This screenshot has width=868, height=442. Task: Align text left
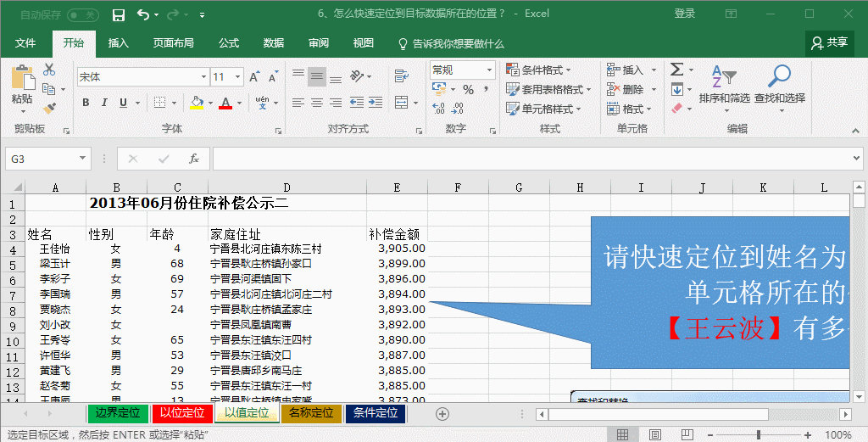298,103
